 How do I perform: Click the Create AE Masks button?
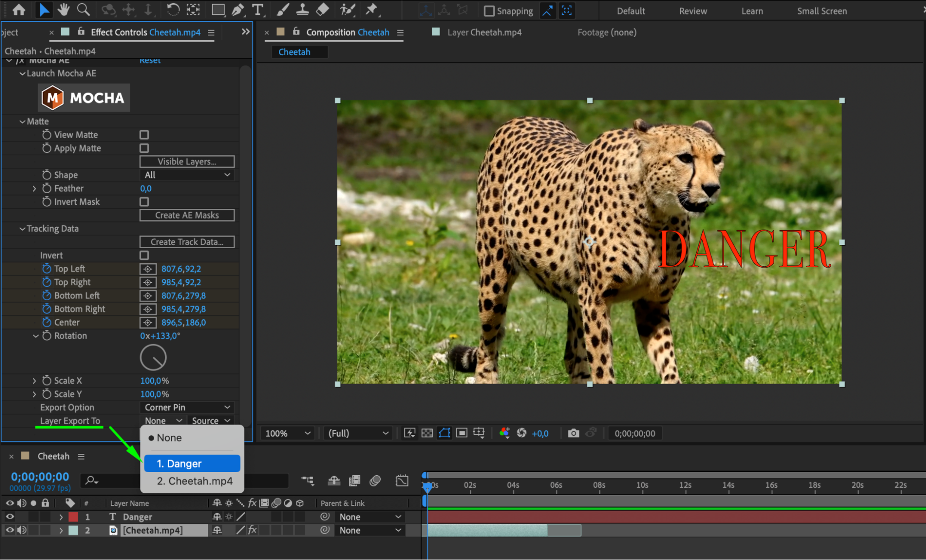click(187, 215)
